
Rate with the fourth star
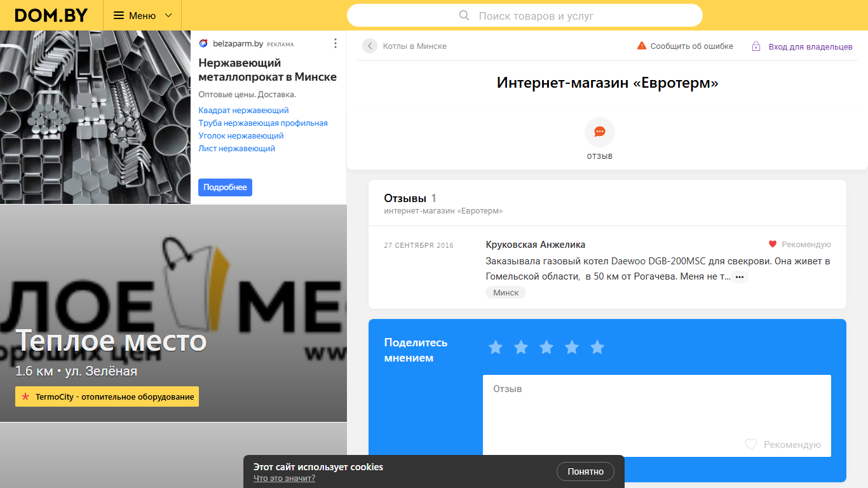(x=572, y=348)
